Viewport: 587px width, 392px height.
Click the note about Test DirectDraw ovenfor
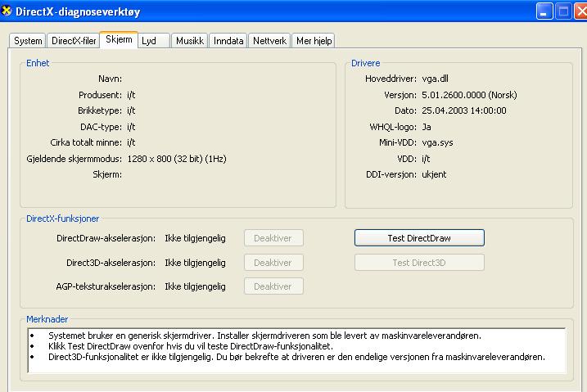(x=191, y=346)
